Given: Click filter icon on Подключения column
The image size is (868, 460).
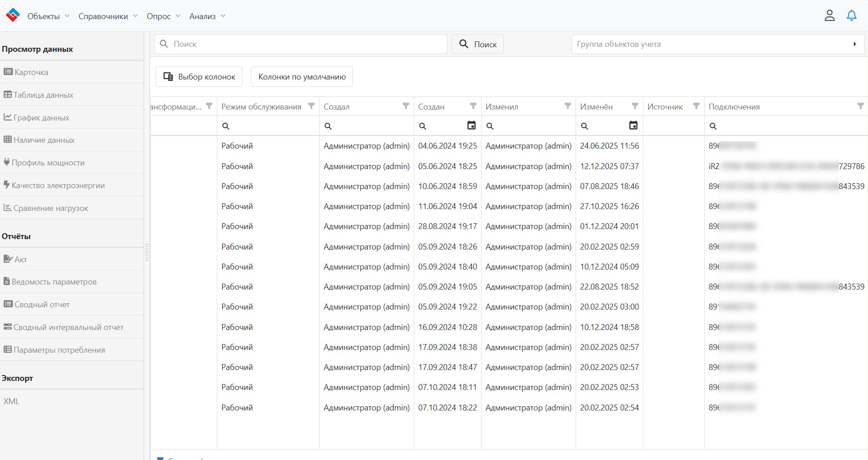Looking at the screenshot, I should click(x=860, y=106).
